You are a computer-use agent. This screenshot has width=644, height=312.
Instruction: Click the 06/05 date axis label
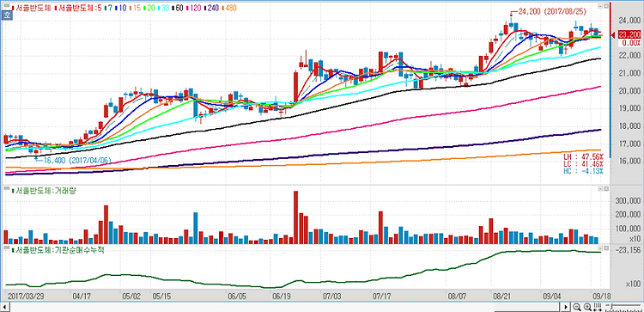point(237,296)
